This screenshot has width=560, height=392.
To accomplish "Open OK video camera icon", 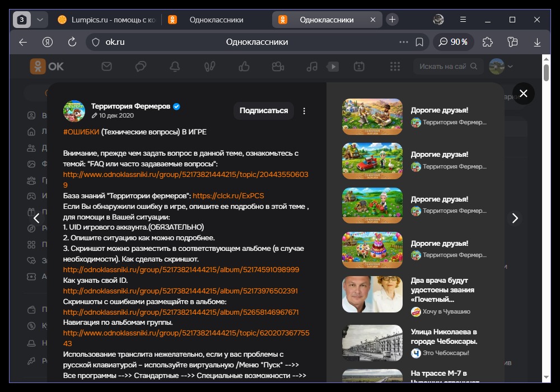I will pyautogui.click(x=278, y=67).
